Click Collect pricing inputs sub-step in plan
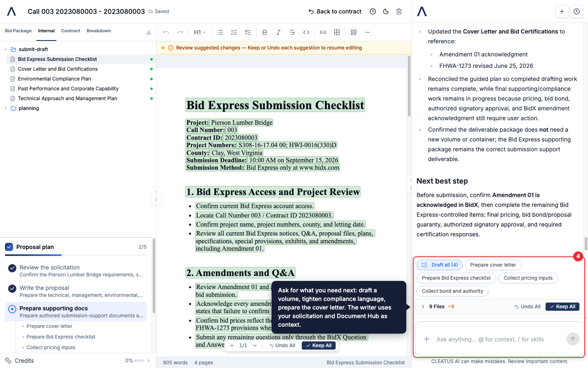 [x=51, y=348]
